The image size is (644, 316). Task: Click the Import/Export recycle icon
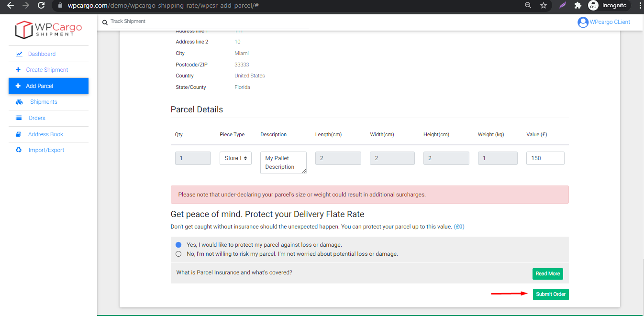tap(19, 150)
